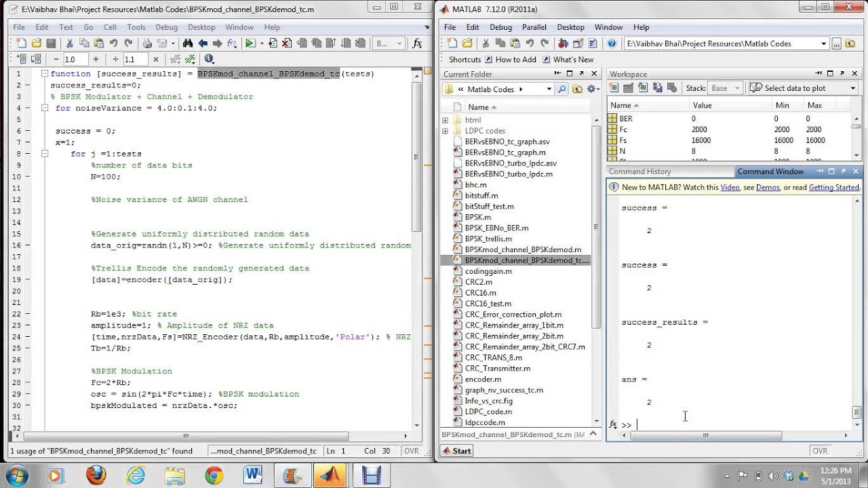Viewport: 868px width, 488px height.
Task: Run the script with green play icon
Action: (250, 43)
